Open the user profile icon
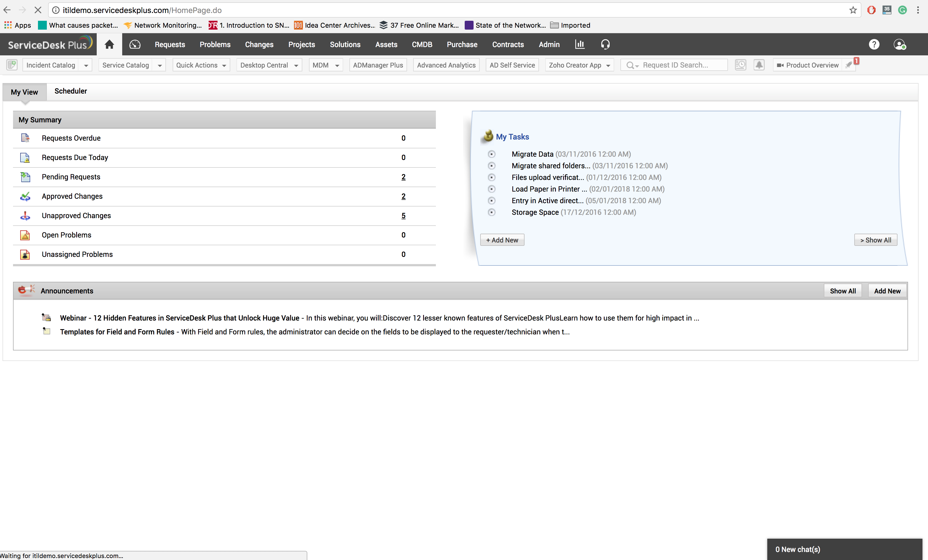Screen dimensions: 928x560 click(x=899, y=44)
